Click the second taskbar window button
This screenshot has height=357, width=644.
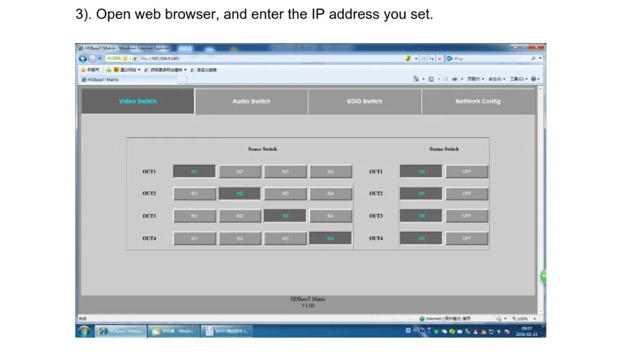pos(174,331)
